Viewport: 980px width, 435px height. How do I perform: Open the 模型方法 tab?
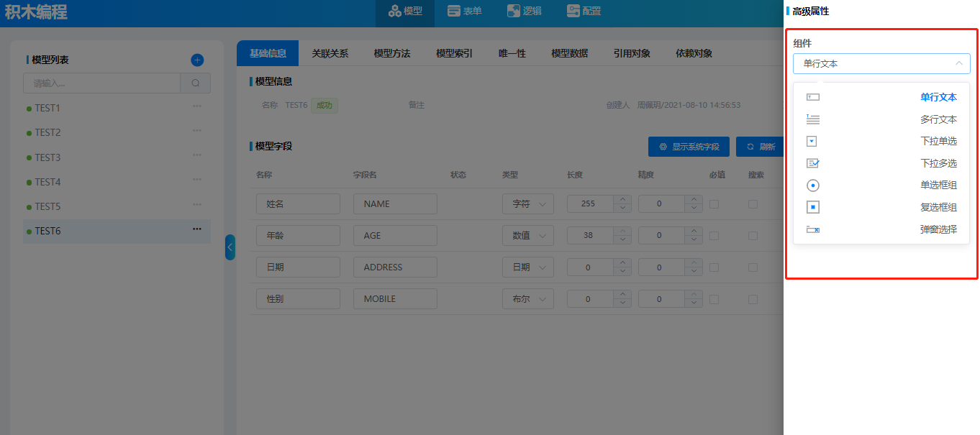coord(392,53)
